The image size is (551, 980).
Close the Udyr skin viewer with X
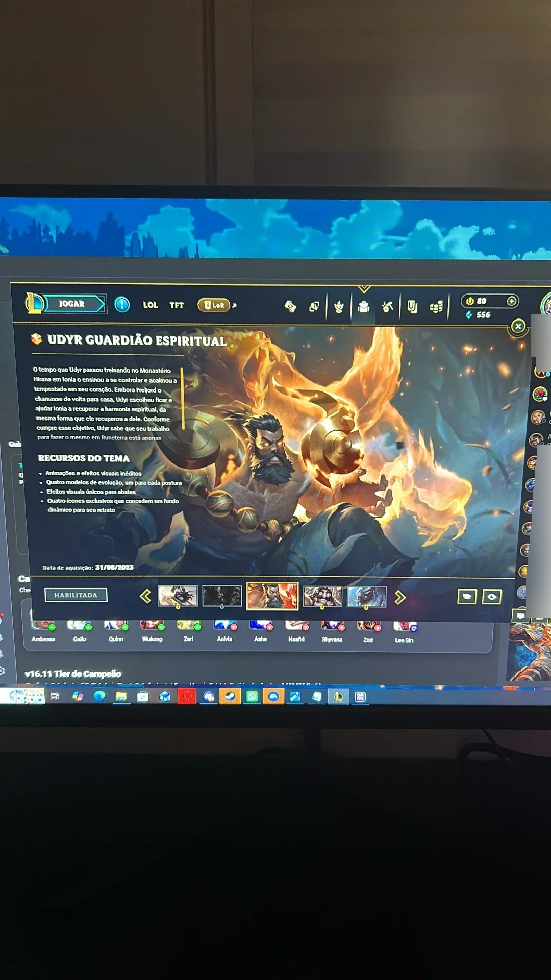tap(518, 326)
